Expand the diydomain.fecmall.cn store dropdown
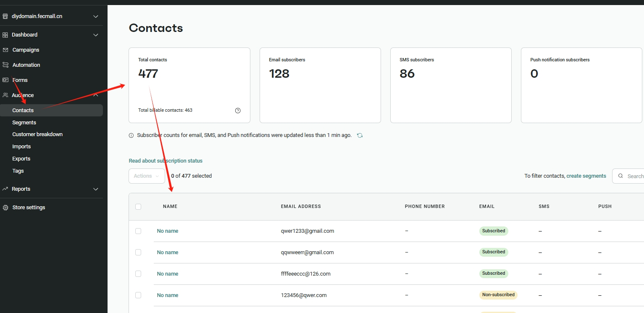Image resolution: width=644 pixels, height=313 pixels. click(x=95, y=16)
